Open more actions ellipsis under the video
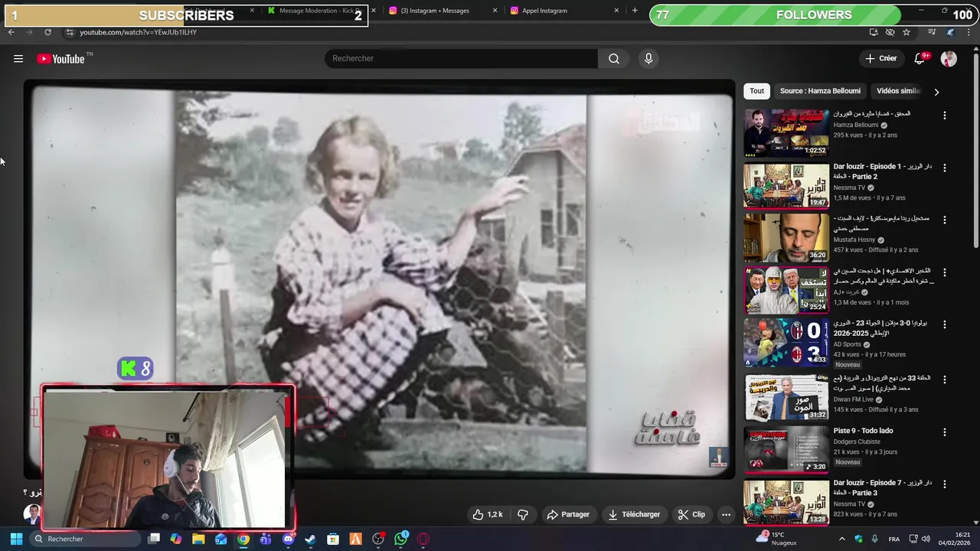 tap(726, 515)
